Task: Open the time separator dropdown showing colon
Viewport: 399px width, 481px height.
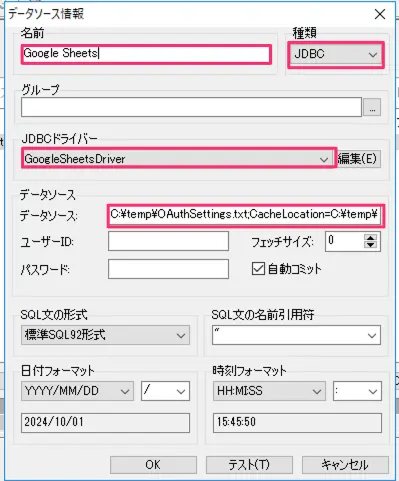Action: pyautogui.click(x=357, y=391)
